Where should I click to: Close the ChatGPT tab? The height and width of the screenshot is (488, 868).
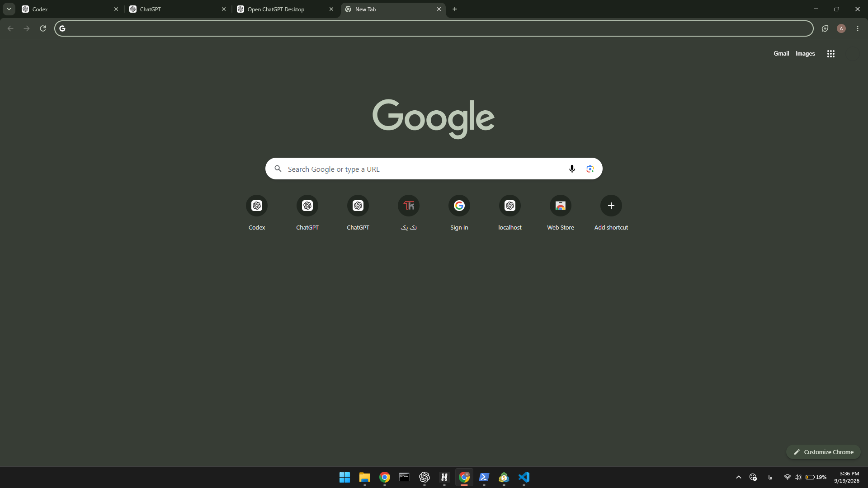(x=224, y=9)
